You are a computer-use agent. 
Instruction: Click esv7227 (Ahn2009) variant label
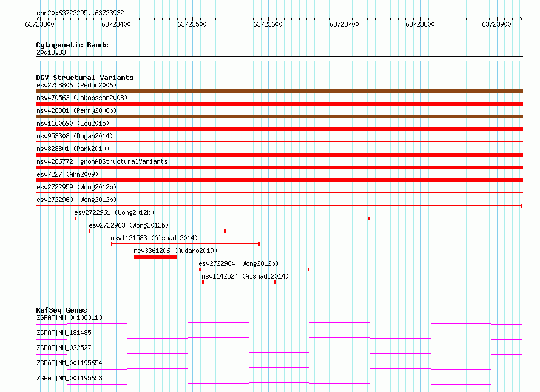point(67,174)
